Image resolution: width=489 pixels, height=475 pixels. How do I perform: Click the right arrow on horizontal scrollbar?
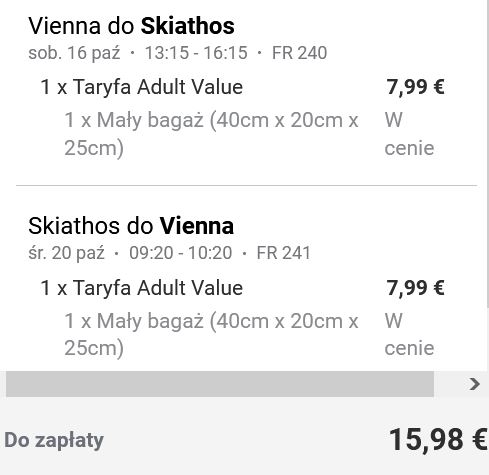tap(474, 384)
